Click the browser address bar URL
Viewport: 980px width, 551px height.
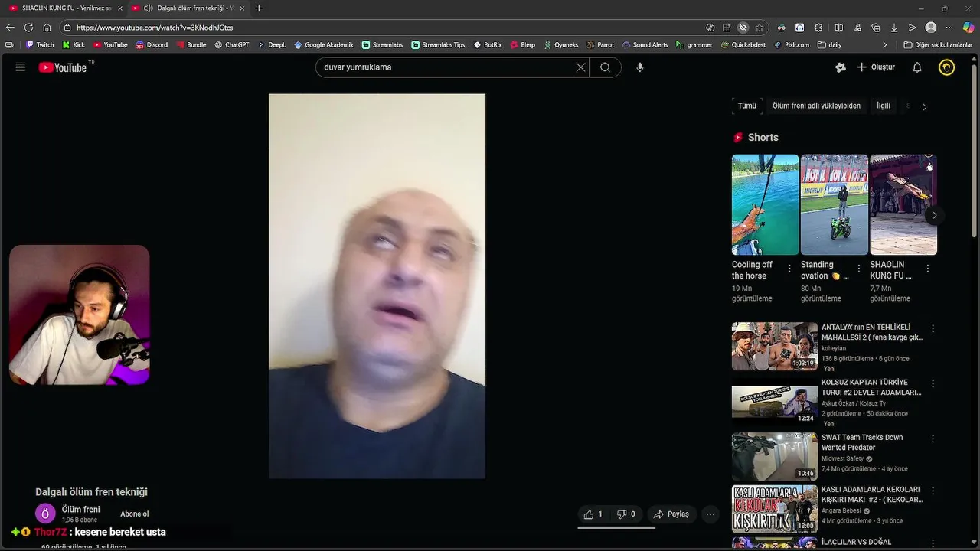pyautogui.click(x=155, y=28)
